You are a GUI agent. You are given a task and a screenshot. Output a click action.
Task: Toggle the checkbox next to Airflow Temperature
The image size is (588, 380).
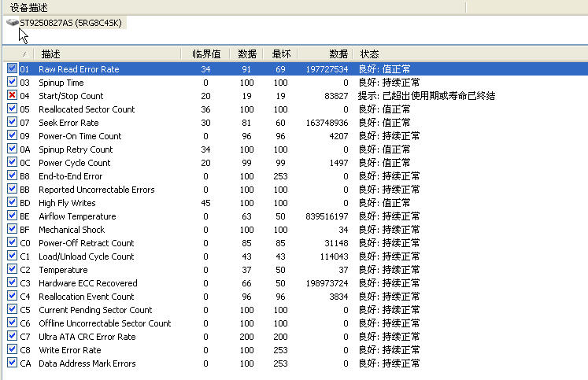click(12, 216)
